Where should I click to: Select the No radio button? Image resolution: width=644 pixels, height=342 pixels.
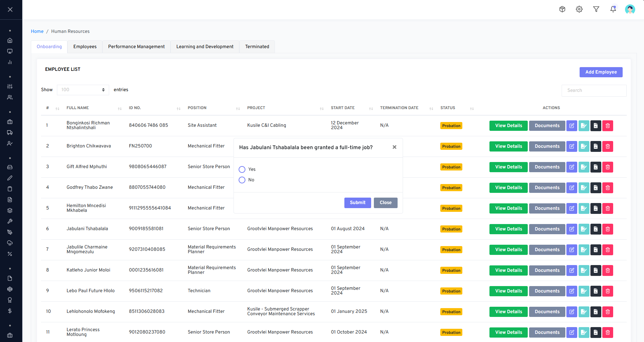(x=242, y=180)
